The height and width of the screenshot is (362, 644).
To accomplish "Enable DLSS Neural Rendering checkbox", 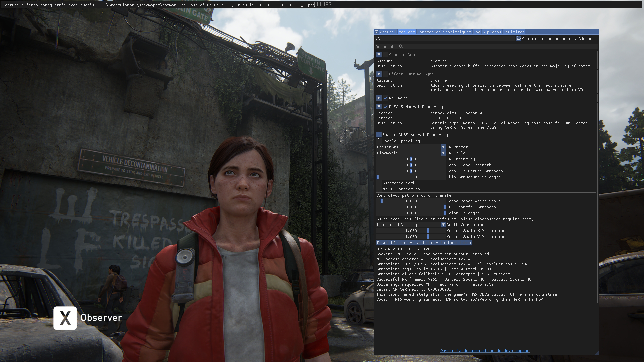I will [x=379, y=135].
